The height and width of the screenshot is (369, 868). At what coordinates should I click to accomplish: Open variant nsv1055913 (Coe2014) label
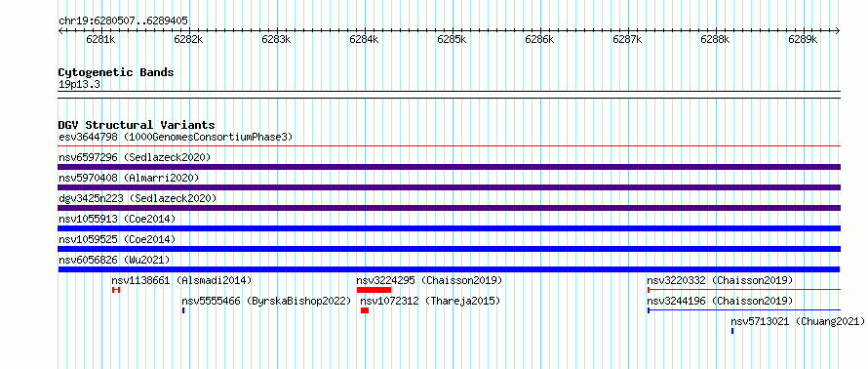pos(117,219)
